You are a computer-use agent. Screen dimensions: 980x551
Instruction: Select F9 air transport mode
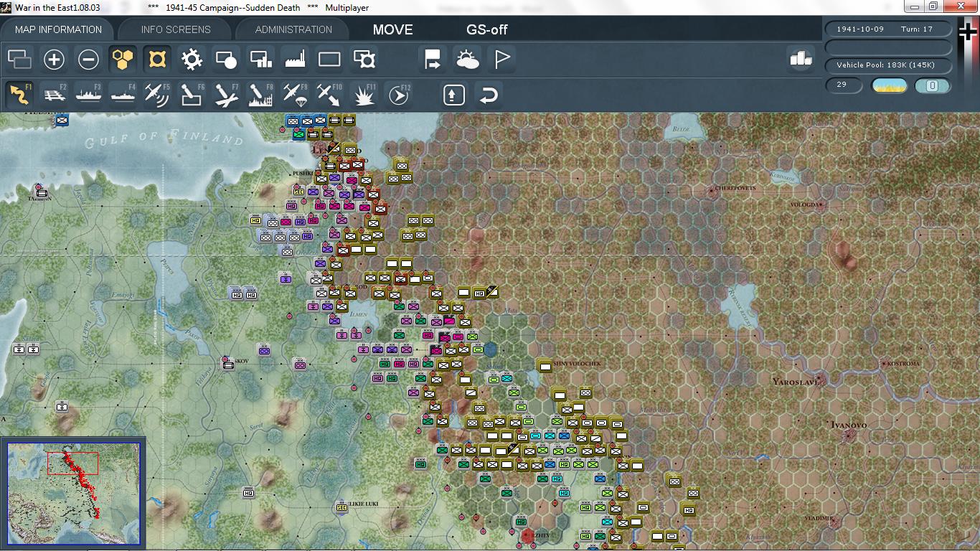tap(295, 95)
